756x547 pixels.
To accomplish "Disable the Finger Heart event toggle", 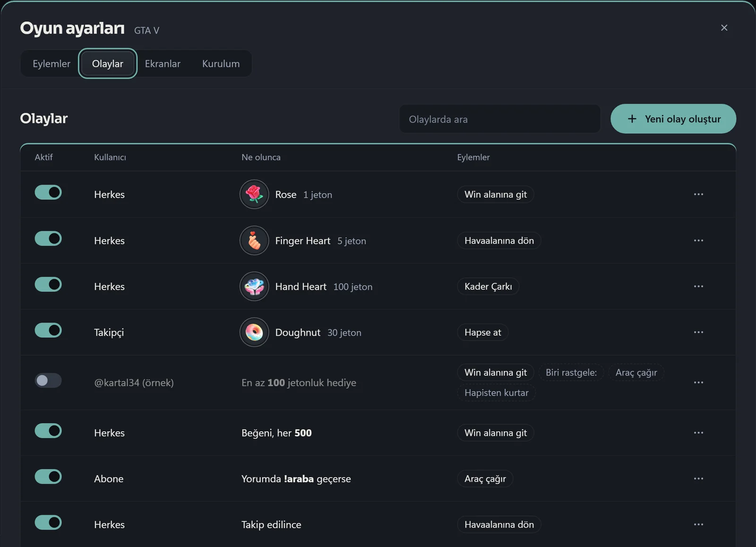I will 48,239.
